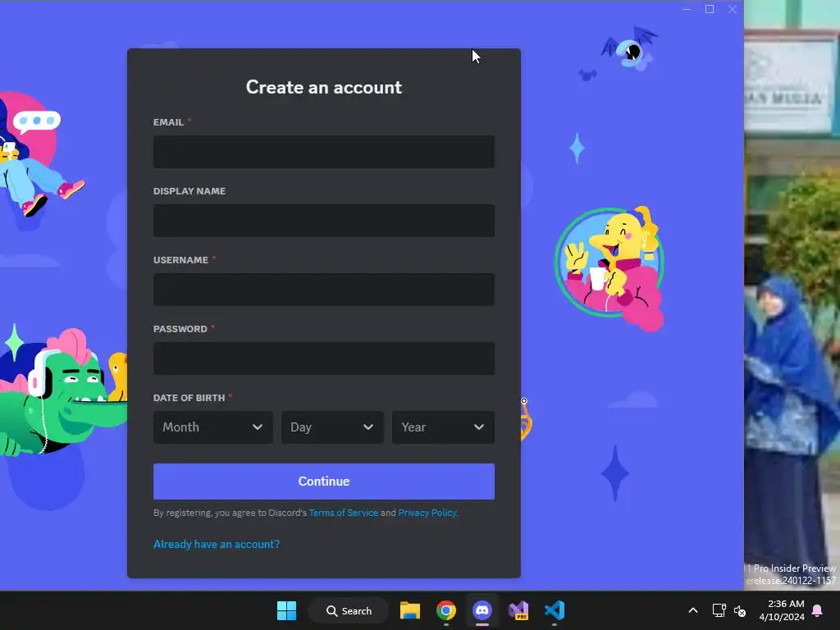Image resolution: width=840 pixels, height=630 pixels.
Task: Open the Month dropdown
Action: 212,427
